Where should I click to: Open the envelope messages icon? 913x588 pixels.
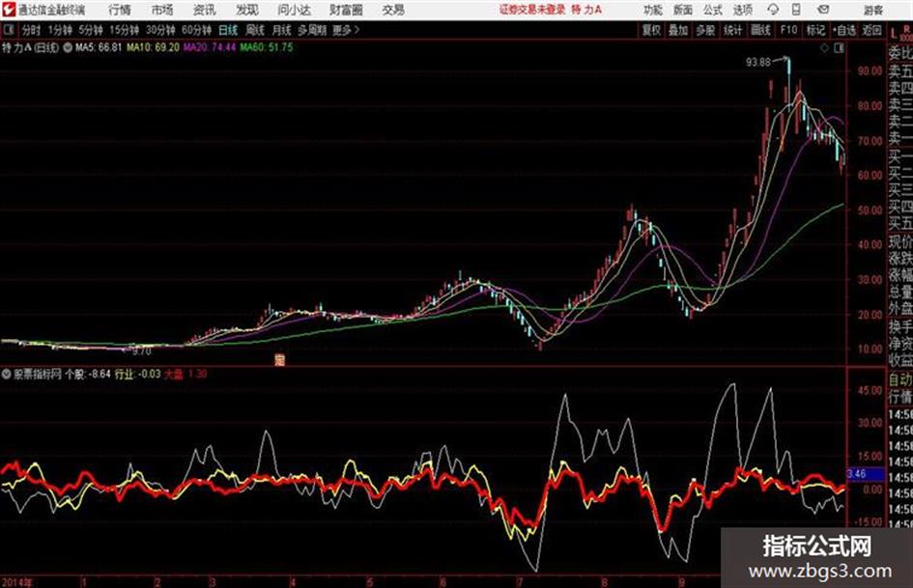(823, 10)
